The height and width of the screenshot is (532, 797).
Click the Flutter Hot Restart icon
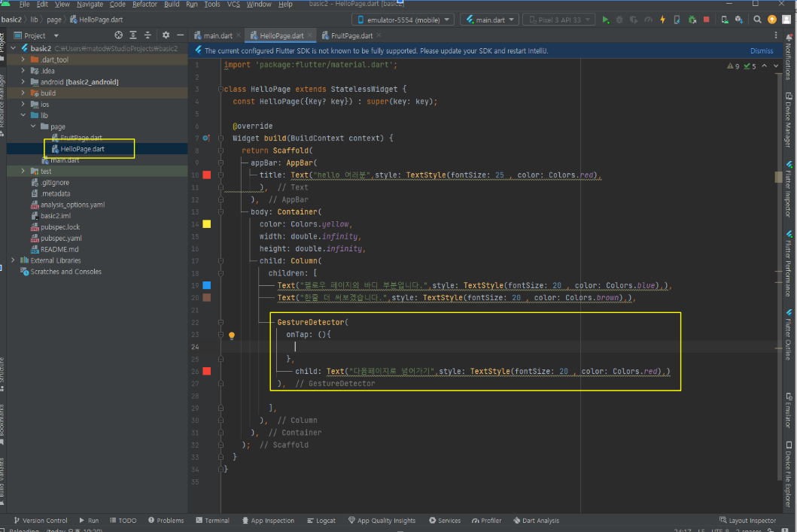point(677,20)
